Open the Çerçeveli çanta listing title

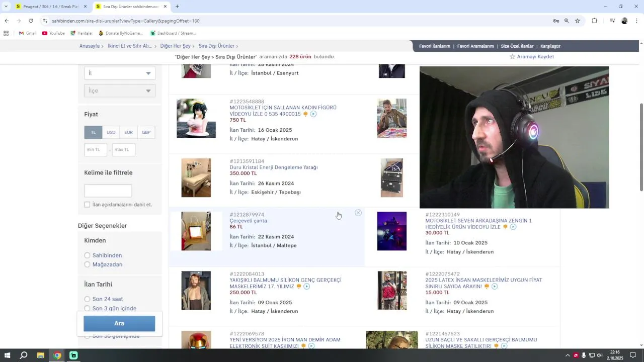pyautogui.click(x=248, y=221)
